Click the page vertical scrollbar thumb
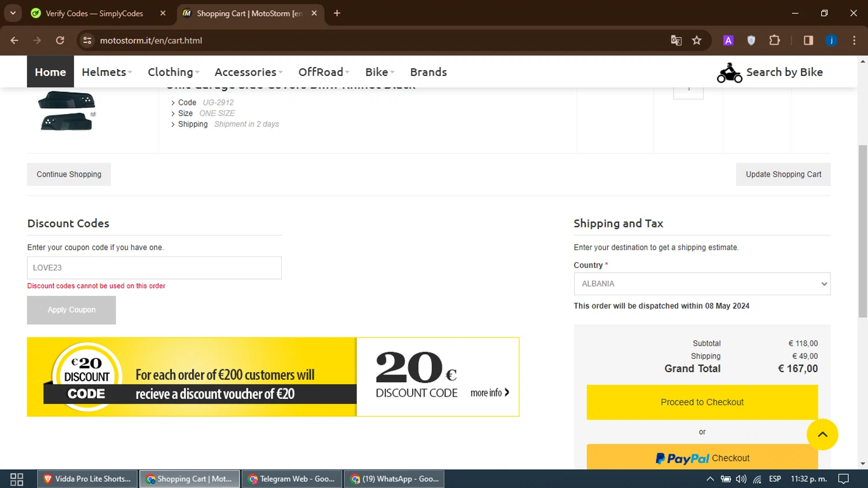This screenshot has width=868, height=488. click(863, 231)
